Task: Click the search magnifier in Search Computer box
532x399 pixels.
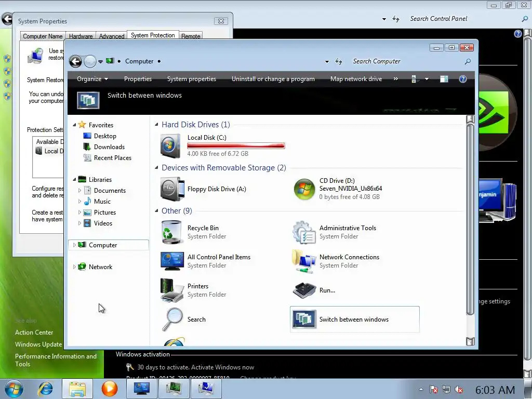Action: point(468,61)
